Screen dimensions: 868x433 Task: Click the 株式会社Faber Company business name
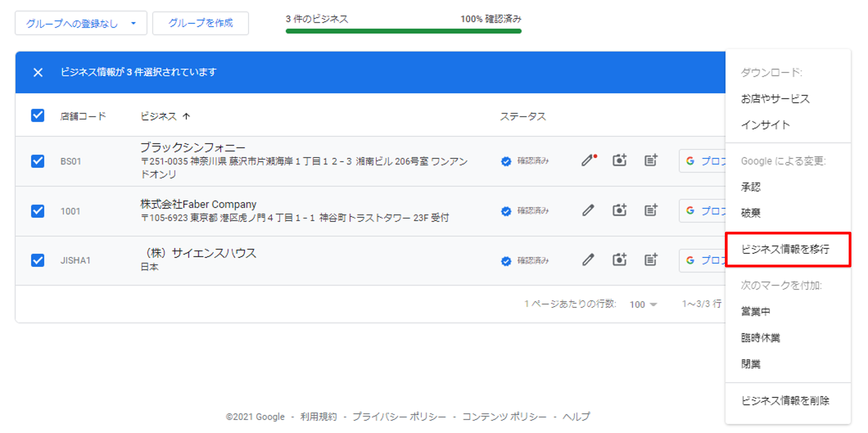198,204
